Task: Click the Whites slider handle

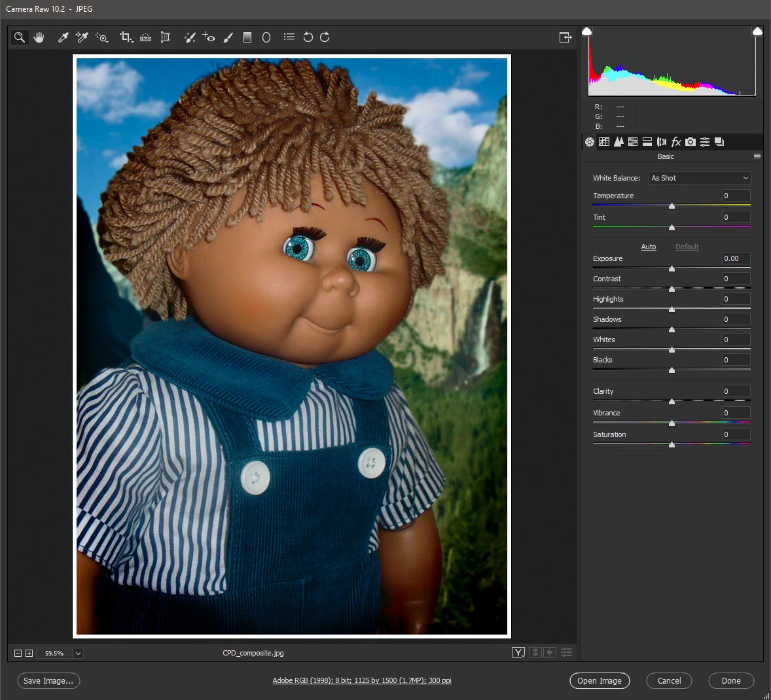Action: click(x=672, y=350)
